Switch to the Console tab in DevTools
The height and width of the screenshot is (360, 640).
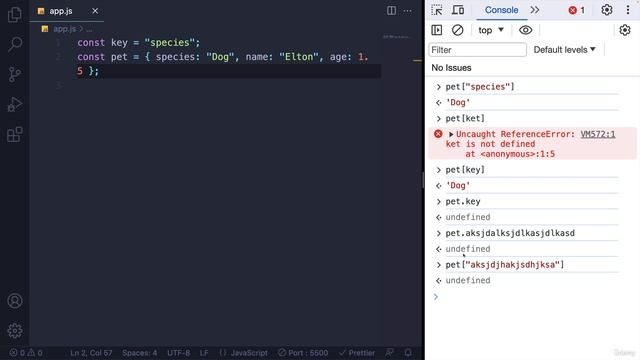pos(501,10)
